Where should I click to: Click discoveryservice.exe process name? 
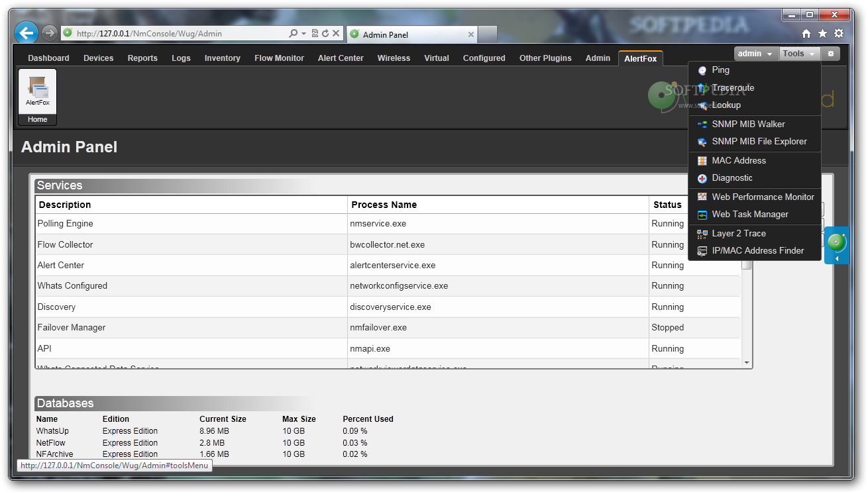(x=391, y=307)
